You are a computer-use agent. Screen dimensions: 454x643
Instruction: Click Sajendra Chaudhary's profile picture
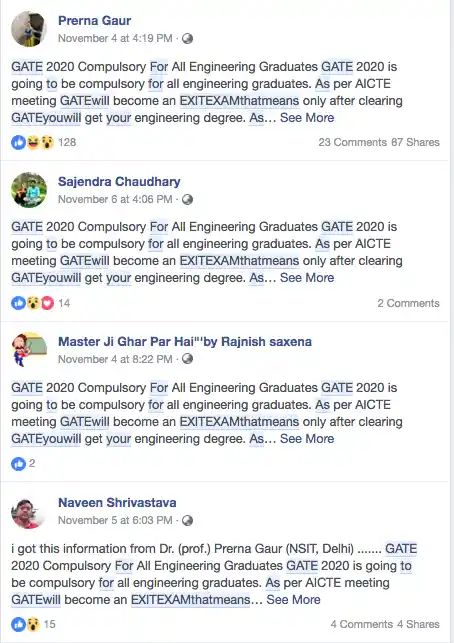[29, 190]
